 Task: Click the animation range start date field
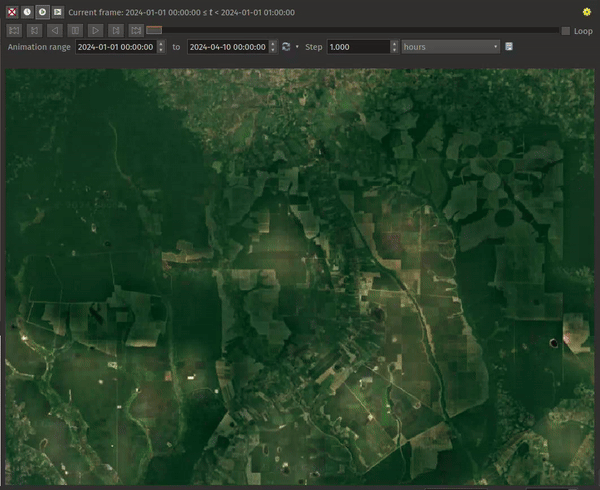[x=116, y=47]
